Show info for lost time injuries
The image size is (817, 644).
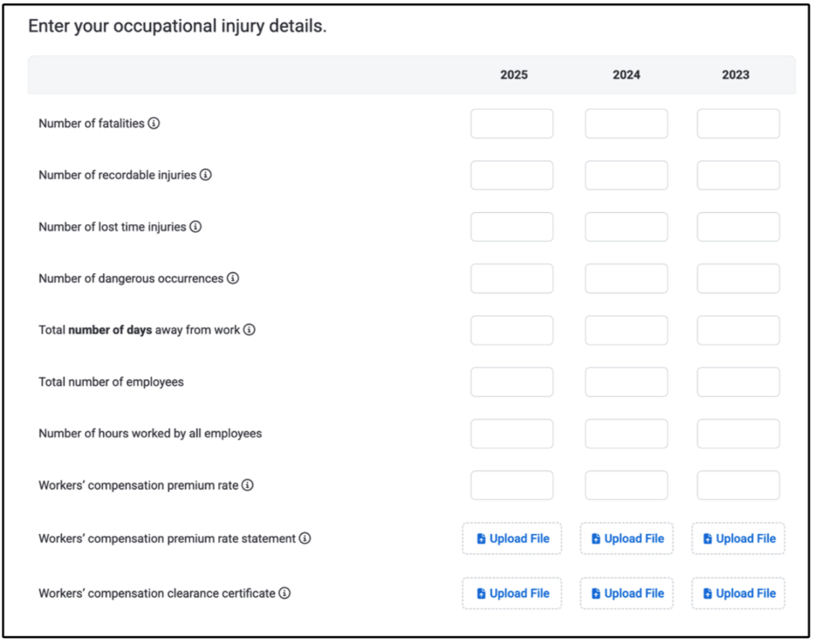pos(196,227)
